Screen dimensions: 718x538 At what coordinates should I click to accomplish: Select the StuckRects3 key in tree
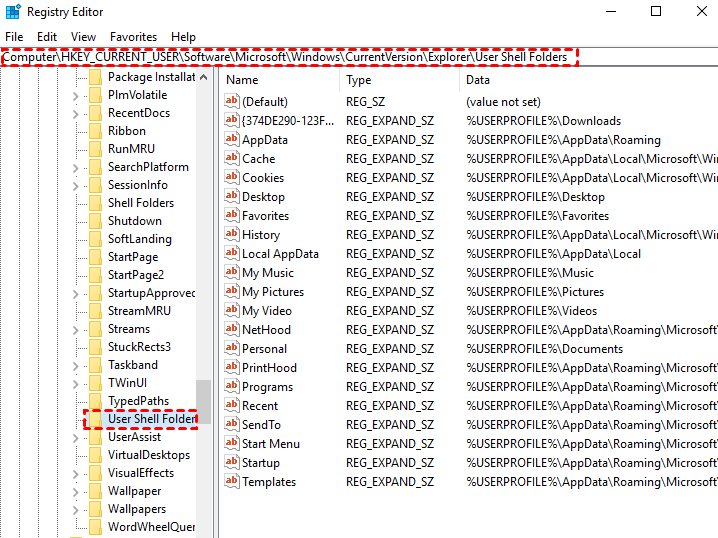[x=139, y=347]
